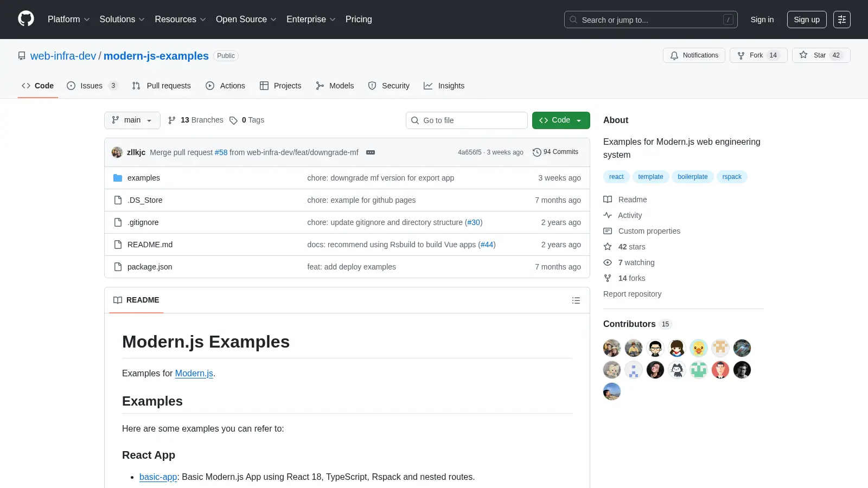Open the first contributor avatar

click(612, 348)
